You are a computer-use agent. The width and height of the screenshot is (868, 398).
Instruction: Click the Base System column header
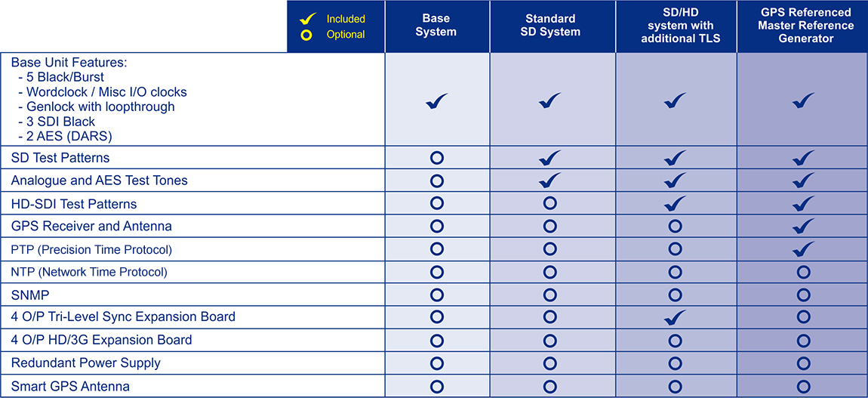[436, 26]
